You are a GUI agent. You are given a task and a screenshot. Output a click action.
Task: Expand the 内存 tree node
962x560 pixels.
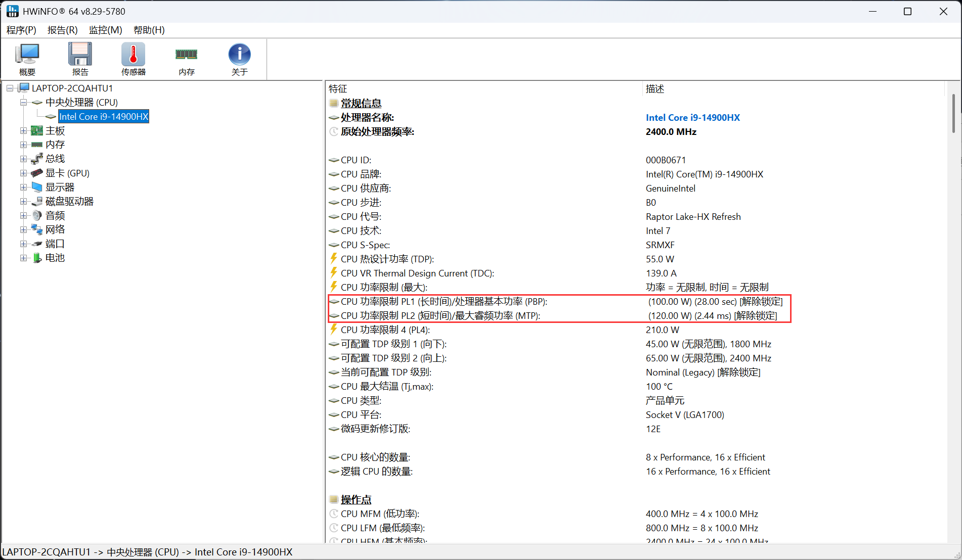tap(23, 145)
